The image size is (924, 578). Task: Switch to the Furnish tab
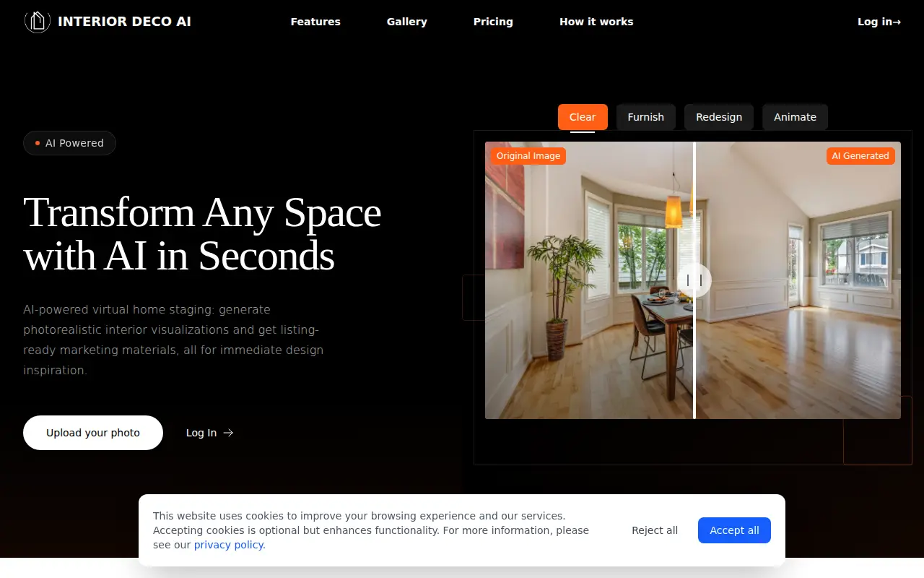pos(646,117)
